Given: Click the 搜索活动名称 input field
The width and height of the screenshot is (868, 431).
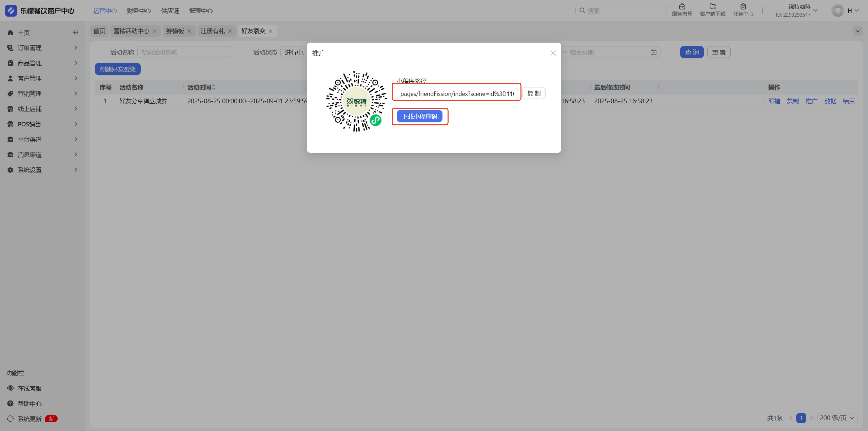Looking at the screenshot, I should click(x=184, y=52).
